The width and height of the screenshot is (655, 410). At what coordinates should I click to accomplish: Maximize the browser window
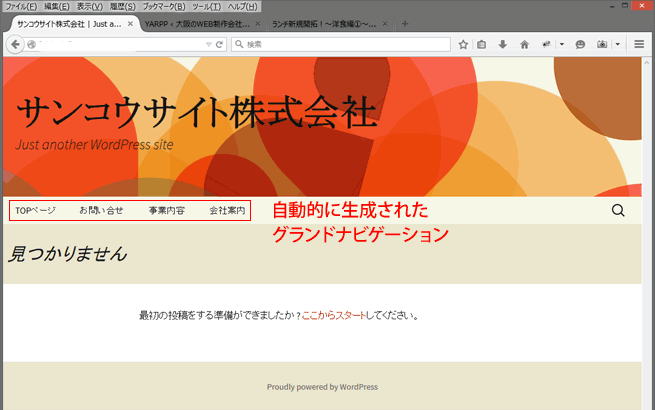[625, 5]
